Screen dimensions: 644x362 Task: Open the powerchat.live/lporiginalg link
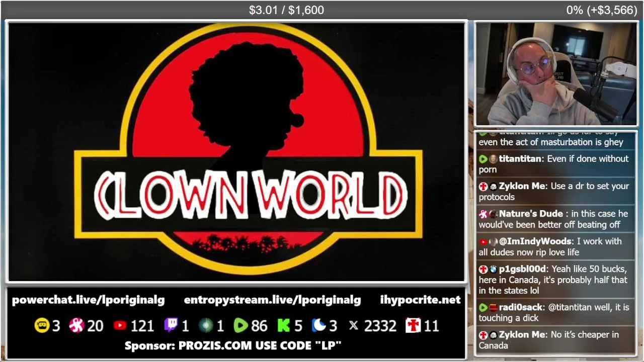[88, 300]
